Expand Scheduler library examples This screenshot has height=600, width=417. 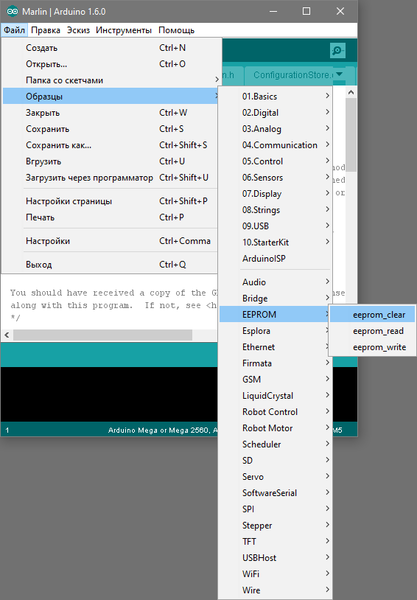[276, 444]
